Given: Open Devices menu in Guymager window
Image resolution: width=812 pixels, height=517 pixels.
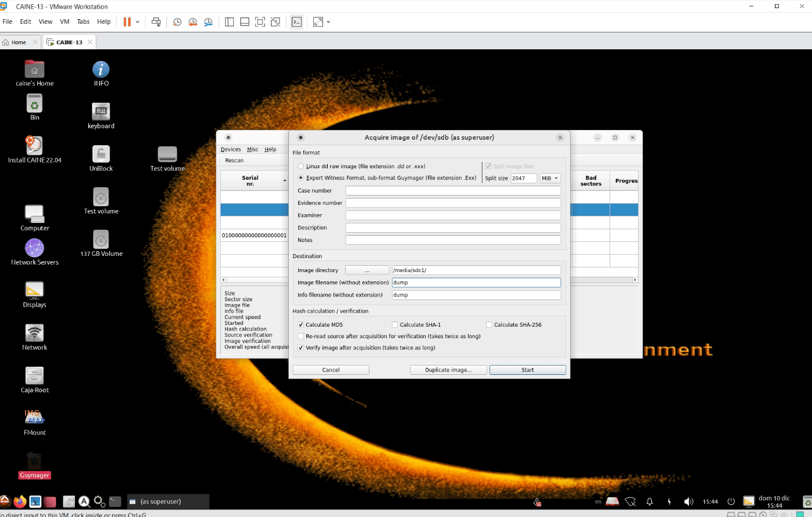Looking at the screenshot, I should pos(230,149).
